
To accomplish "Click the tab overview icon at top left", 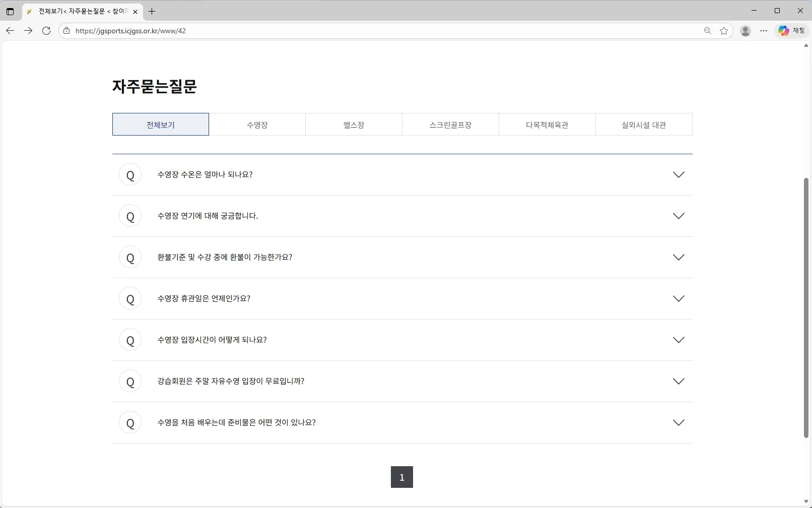I will [x=10, y=11].
